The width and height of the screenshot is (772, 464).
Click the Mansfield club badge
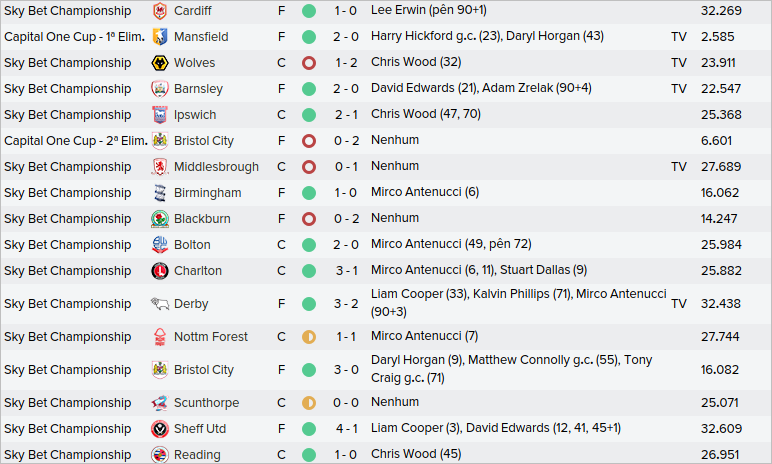coord(159,37)
